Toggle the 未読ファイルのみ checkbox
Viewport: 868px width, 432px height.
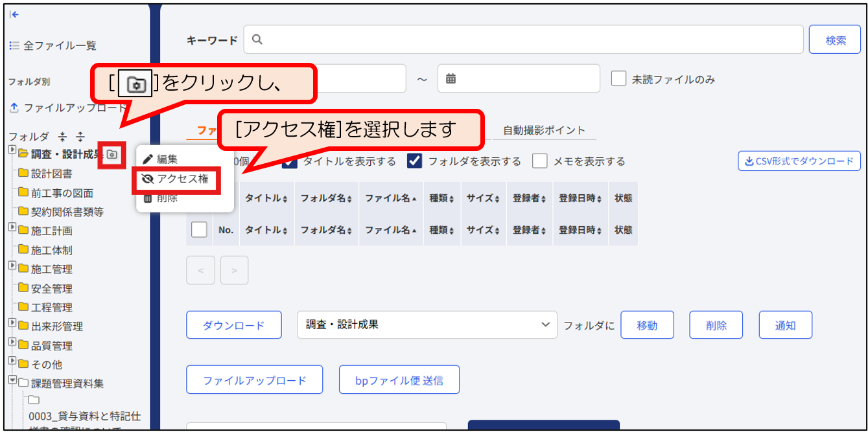(619, 79)
